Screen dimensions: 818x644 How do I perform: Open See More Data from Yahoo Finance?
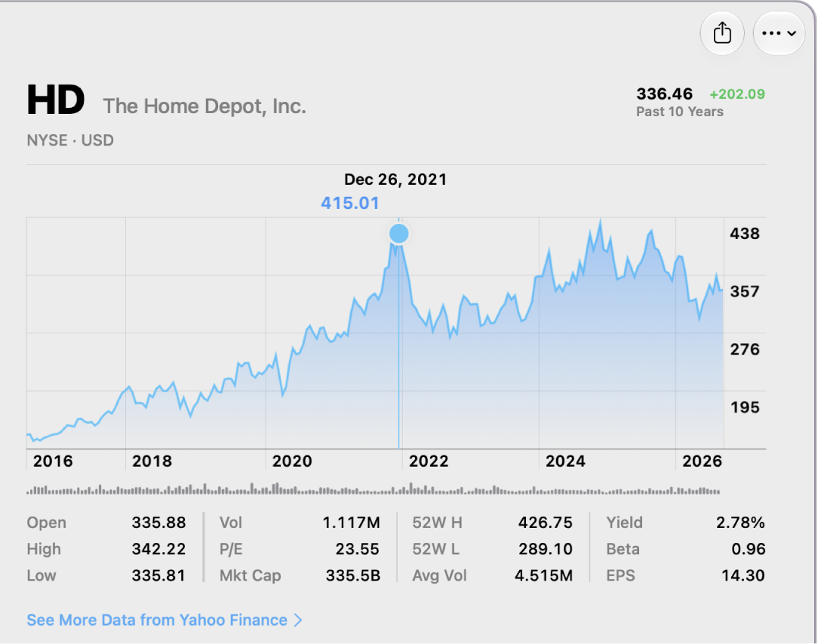point(165,620)
